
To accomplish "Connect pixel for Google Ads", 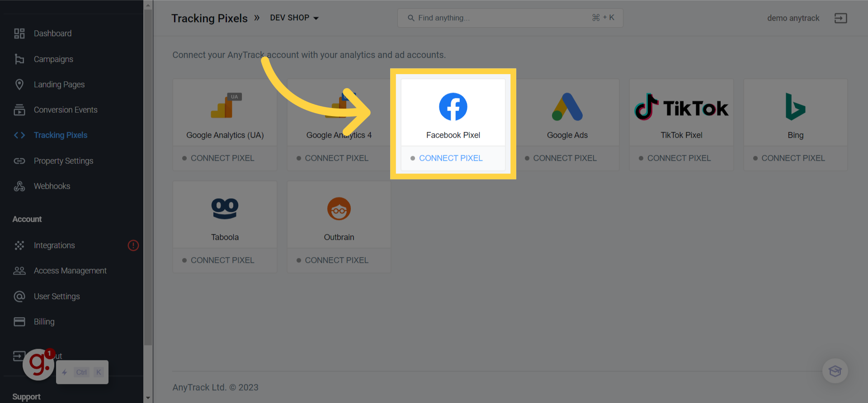I will (x=565, y=158).
